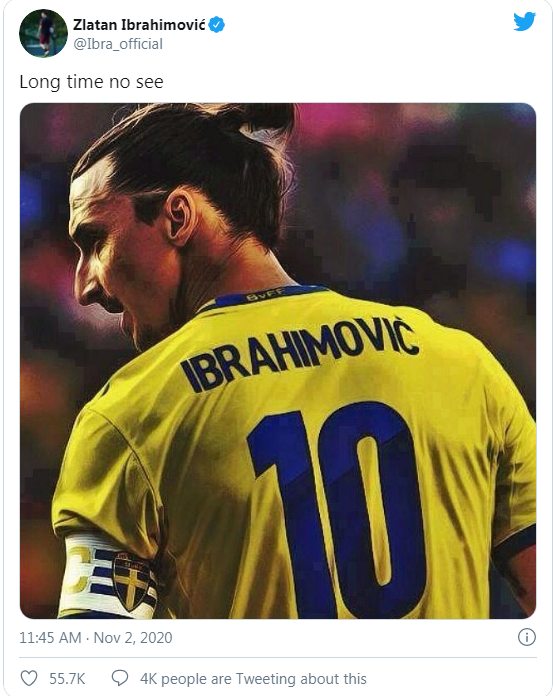Viewport: 553px width, 696px height.
Task: Click the 11:45 AM timestamp
Action: tap(50, 638)
